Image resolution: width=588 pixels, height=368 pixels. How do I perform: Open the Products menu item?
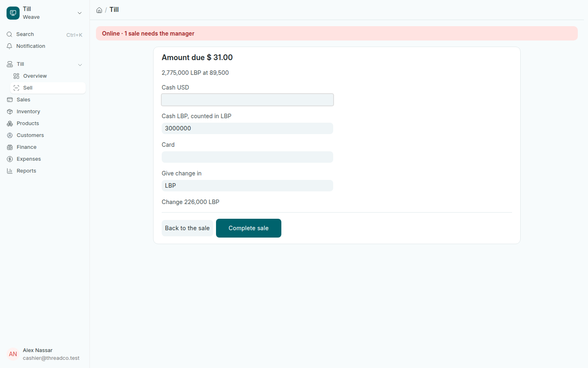tap(45, 123)
